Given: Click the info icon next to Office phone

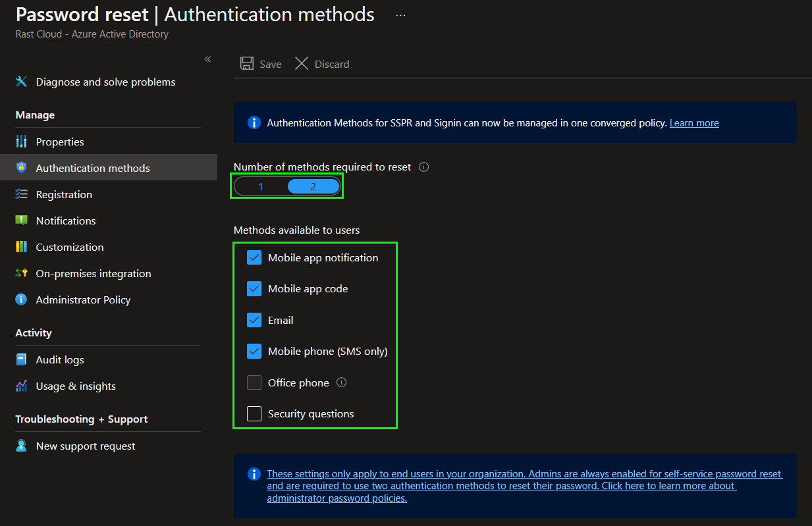Looking at the screenshot, I should click(x=341, y=382).
